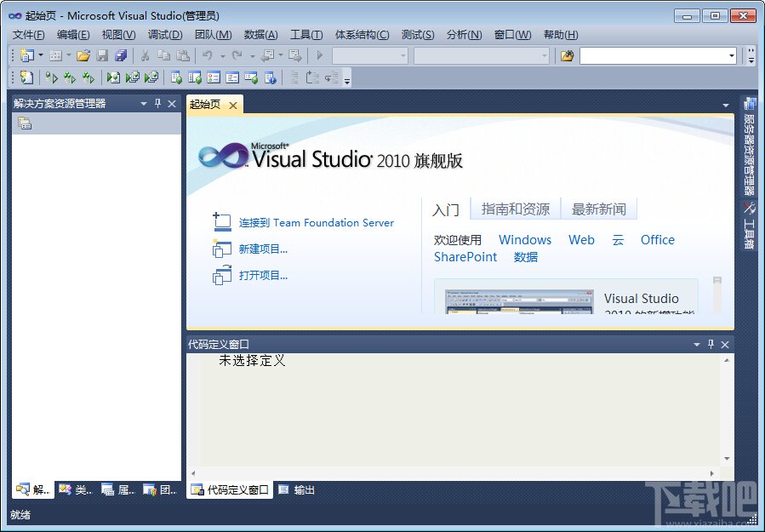Screen dimensions: 765x532
Task: Click the Save icon in the toolbar
Action: click(x=102, y=54)
